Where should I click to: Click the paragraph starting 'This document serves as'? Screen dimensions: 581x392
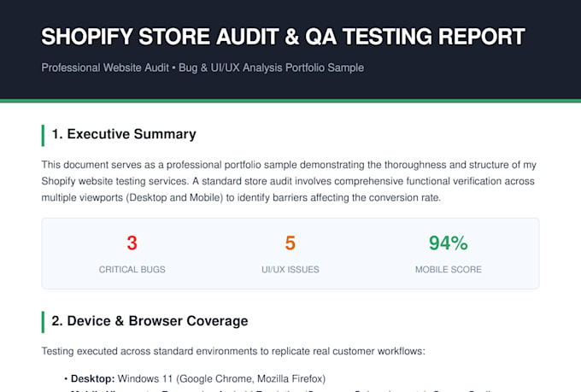pyautogui.click(x=289, y=181)
